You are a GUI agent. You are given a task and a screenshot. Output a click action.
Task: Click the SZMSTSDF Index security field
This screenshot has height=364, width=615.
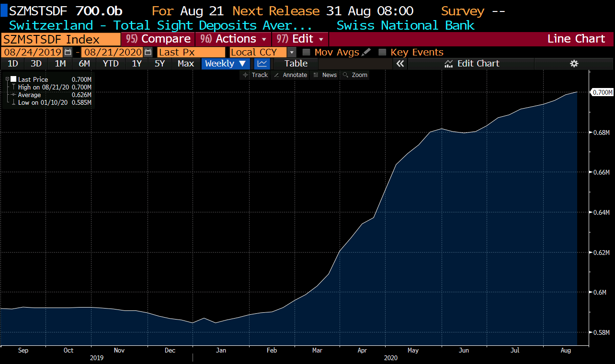(61, 39)
